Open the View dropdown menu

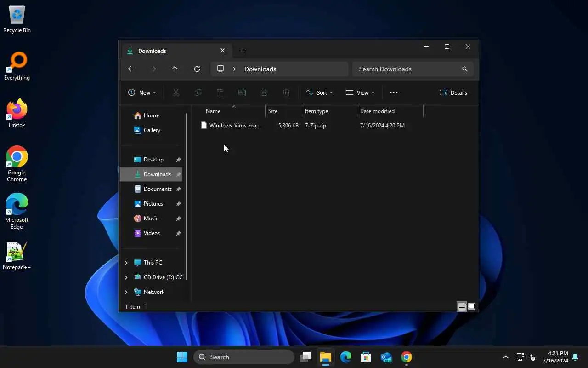(360, 92)
